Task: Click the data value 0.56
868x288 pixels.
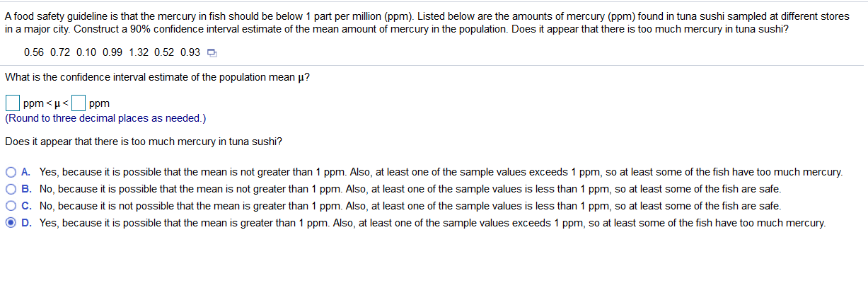Action: pos(34,52)
